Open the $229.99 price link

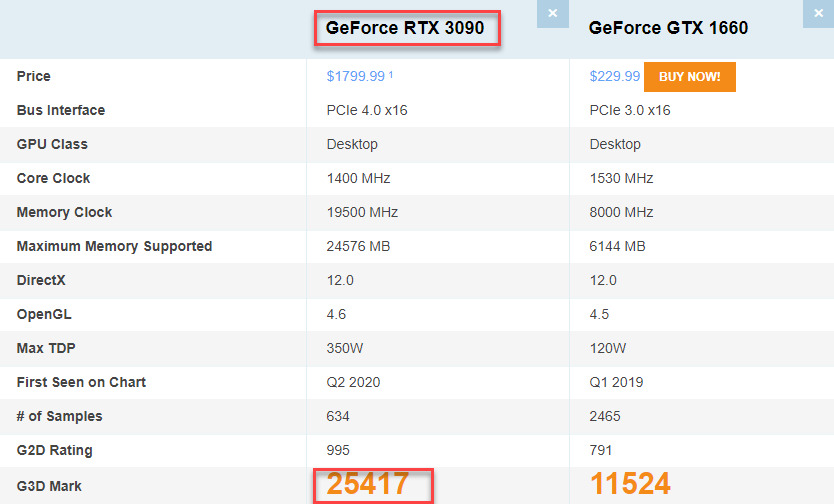[614, 76]
